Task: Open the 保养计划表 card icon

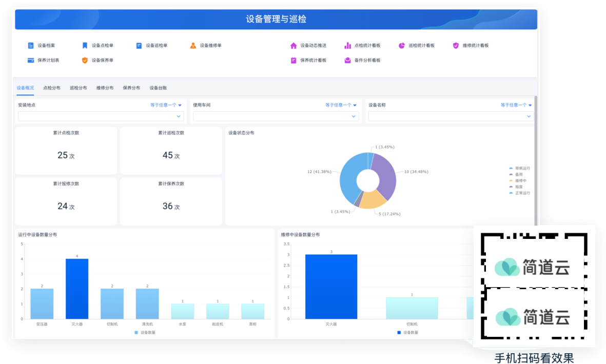Action: 31,60
